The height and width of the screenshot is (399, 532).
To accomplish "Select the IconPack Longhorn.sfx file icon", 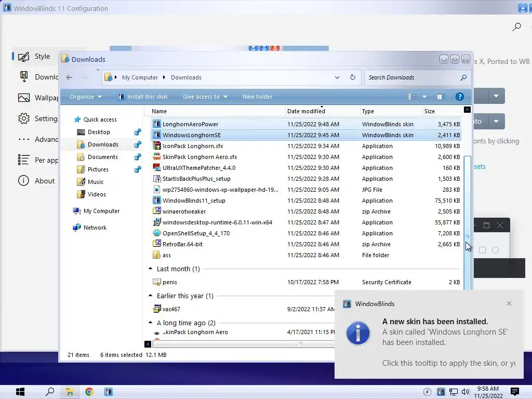I will click(156, 146).
